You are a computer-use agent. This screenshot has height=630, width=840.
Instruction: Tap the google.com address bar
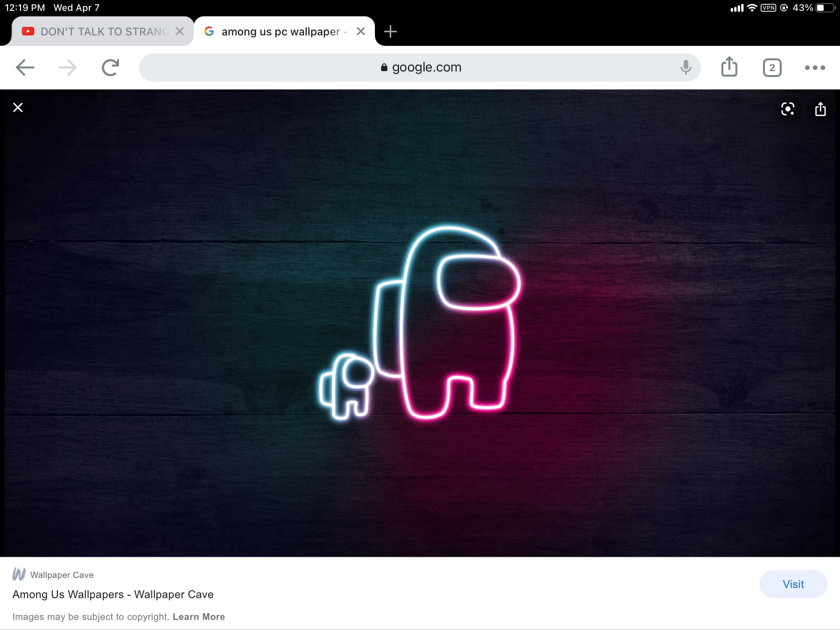(420, 68)
